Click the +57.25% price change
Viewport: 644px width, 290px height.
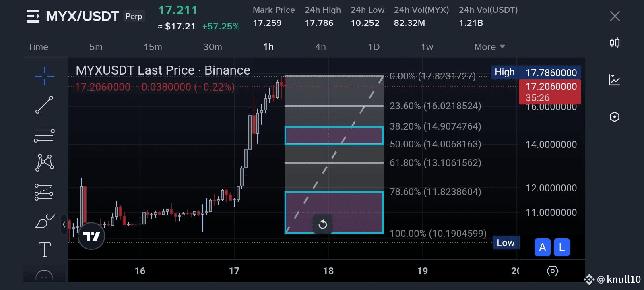221,27
